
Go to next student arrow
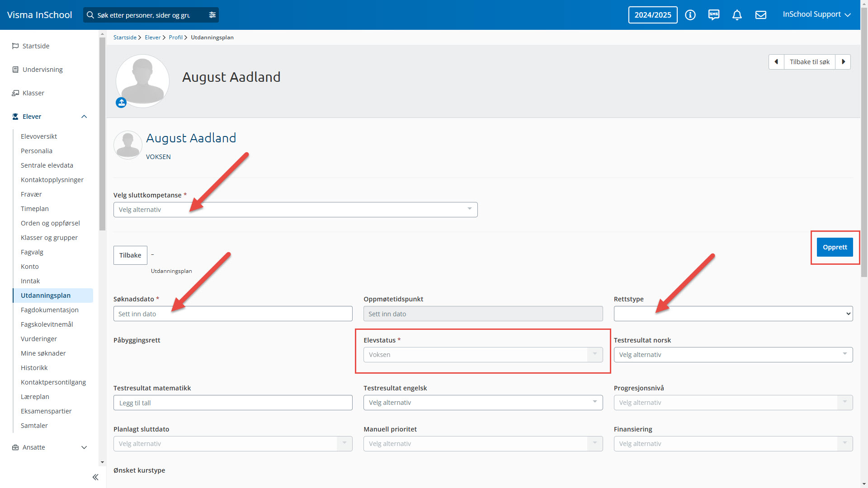843,62
